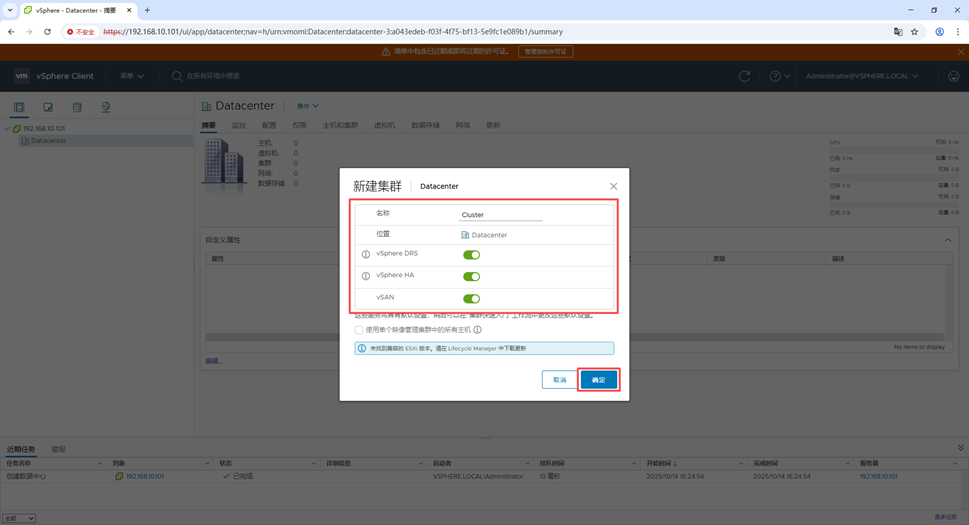Click the info icon beside vSphere DRS
This screenshot has width=969, height=525.
tap(366, 255)
